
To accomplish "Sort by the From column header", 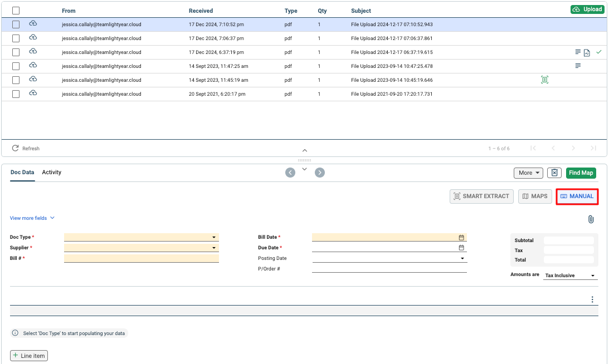I will [x=69, y=11].
